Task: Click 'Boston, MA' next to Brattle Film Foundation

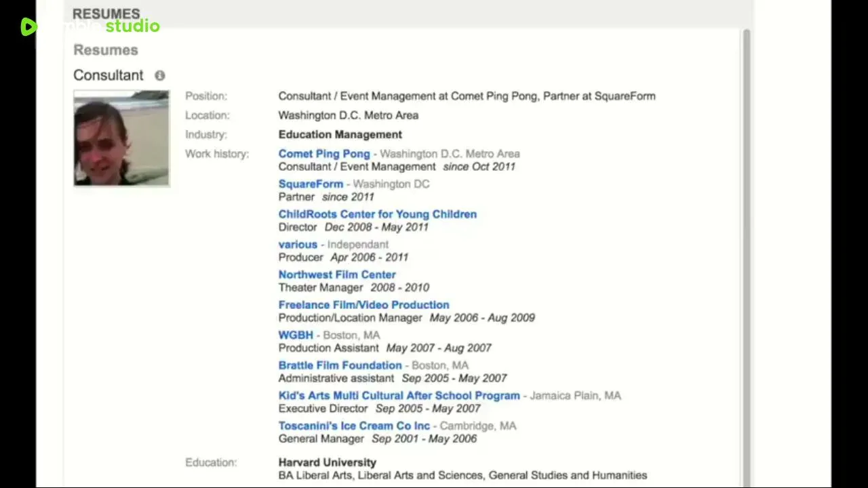Action: pos(440,365)
